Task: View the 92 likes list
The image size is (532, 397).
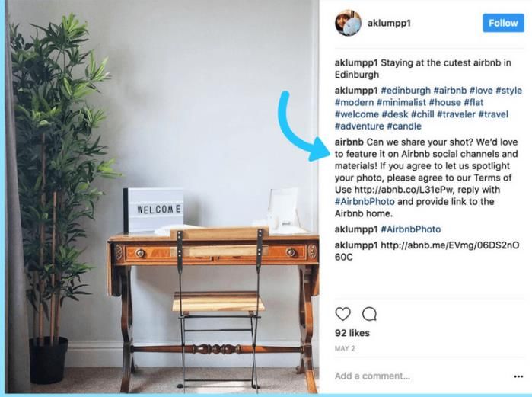Action: click(x=352, y=333)
